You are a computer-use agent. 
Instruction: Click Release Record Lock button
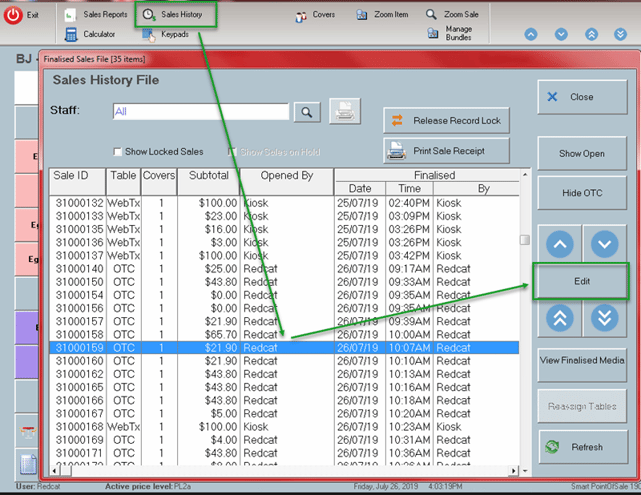click(x=446, y=121)
